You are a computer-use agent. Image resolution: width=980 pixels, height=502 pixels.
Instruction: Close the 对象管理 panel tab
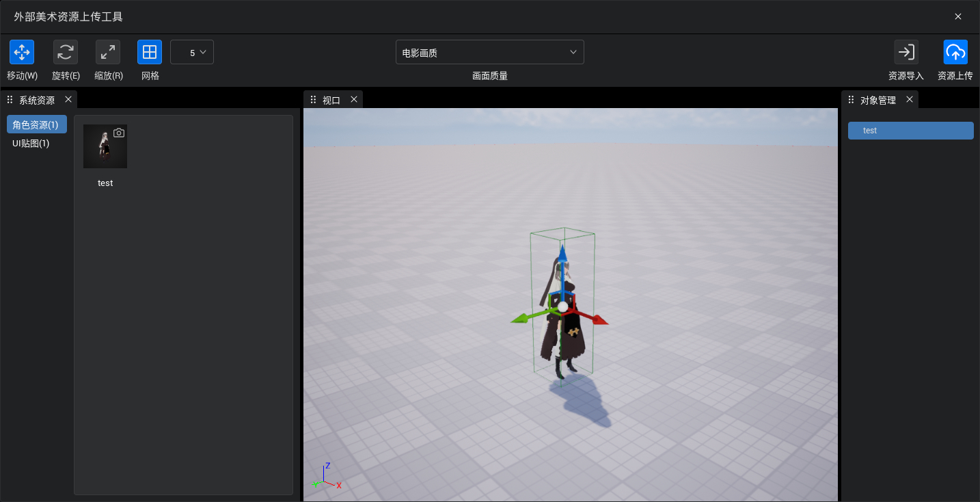click(x=910, y=99)
